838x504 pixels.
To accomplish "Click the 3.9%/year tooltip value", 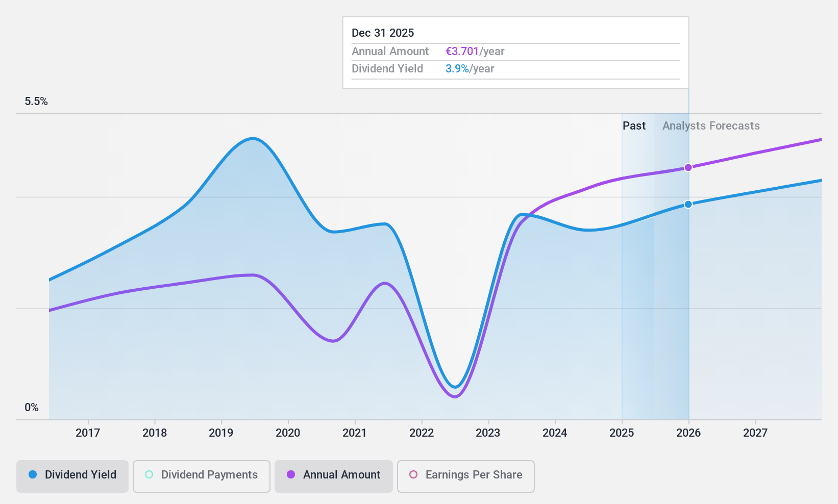I will click(x=470, y=69).
